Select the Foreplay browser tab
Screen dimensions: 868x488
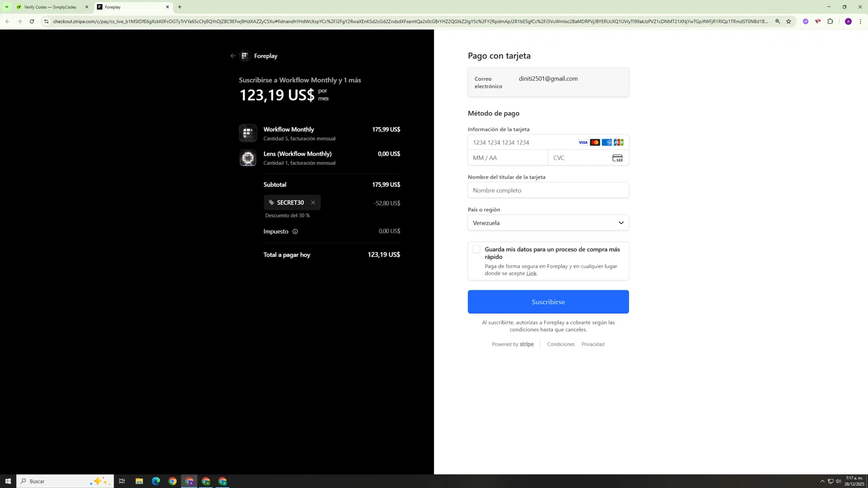pos(133,7)
